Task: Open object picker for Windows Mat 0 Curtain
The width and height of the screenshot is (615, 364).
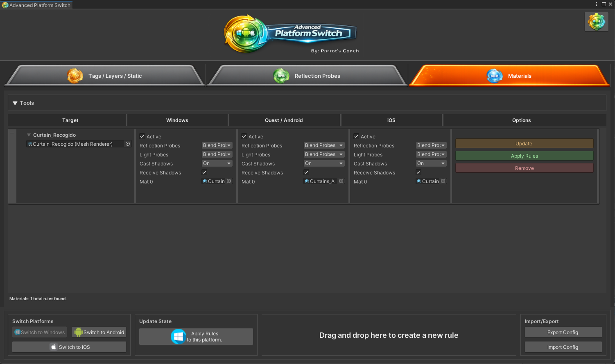Action: (x=229, y=181)
